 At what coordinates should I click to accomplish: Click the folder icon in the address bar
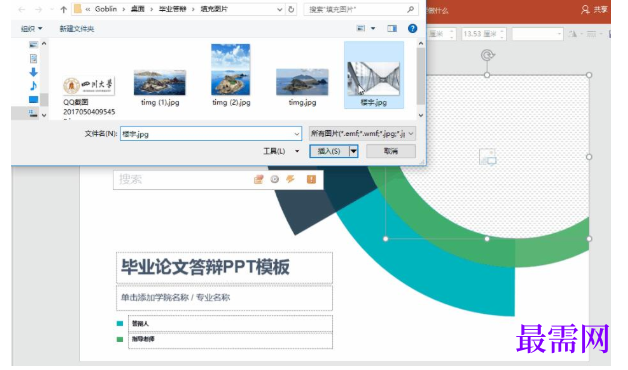coord(78,9)
